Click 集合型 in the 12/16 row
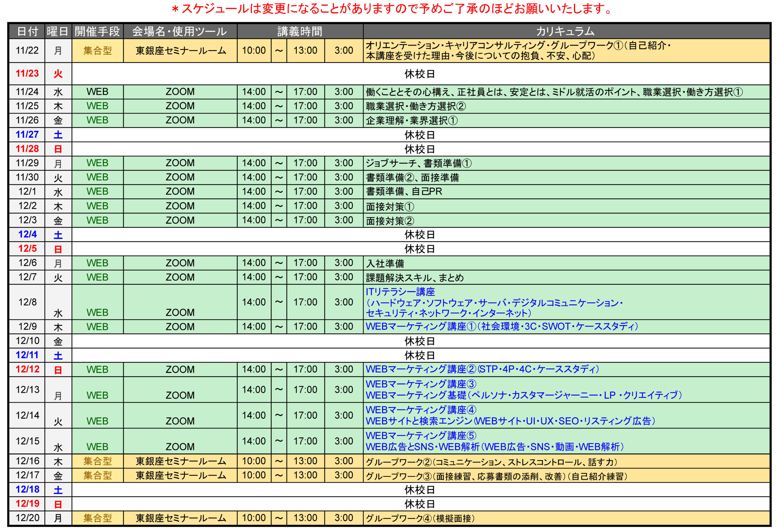The height and width of the screenshot is (532, 776). coord(98,462)
